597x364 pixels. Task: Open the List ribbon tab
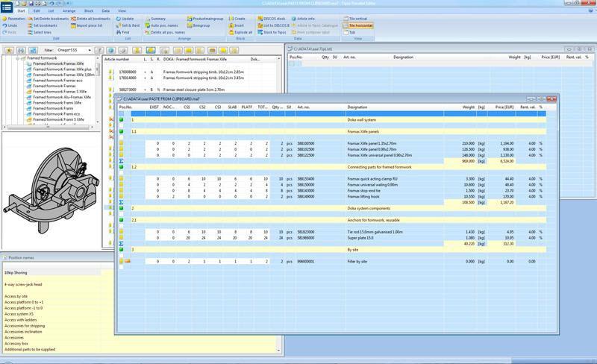(x=51, y=11)
